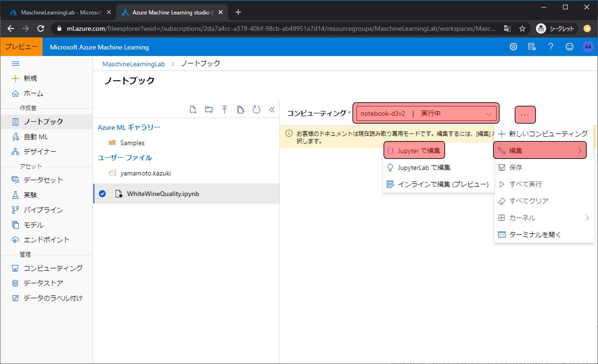Click the refresh file list icon
Viewport: 598px width, 364px height.
pyautogui.click(x=256, y=110)
